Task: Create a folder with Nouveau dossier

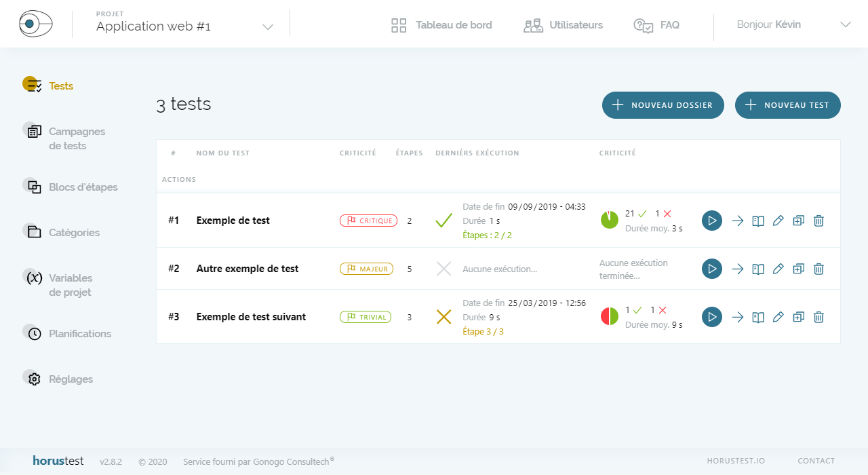Action: pos(663,105)
